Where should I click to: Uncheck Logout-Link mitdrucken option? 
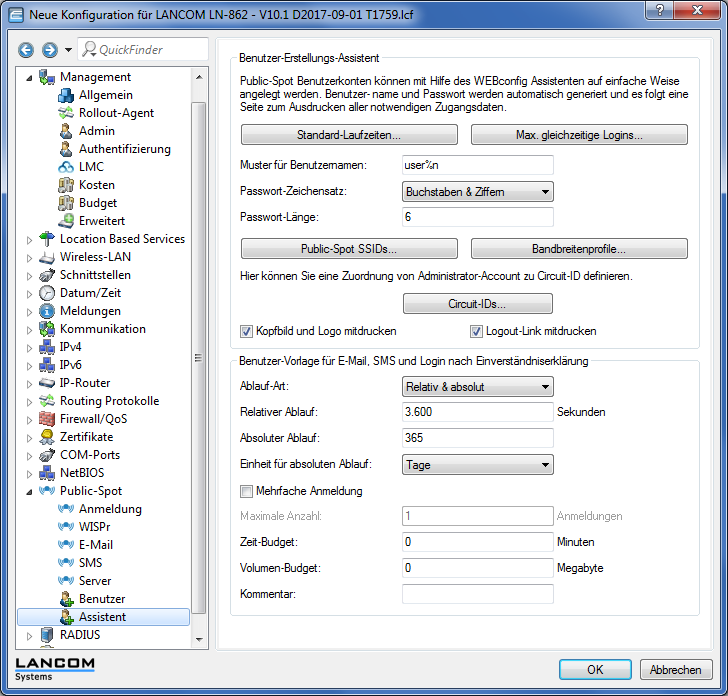(x=477, y=331)
